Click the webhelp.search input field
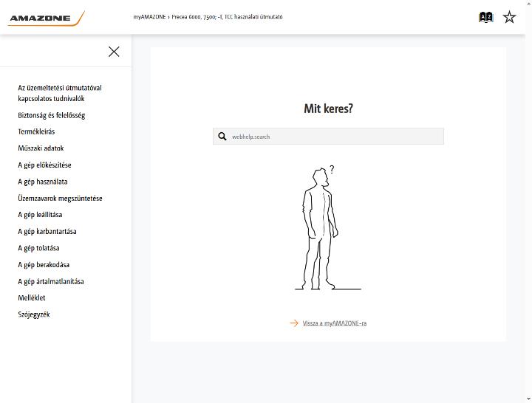532x403 pixels. [328, 137]
